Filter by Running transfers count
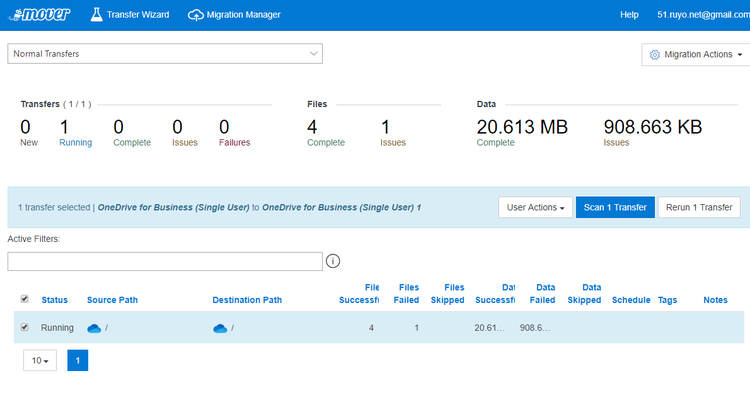 [75, 132]
